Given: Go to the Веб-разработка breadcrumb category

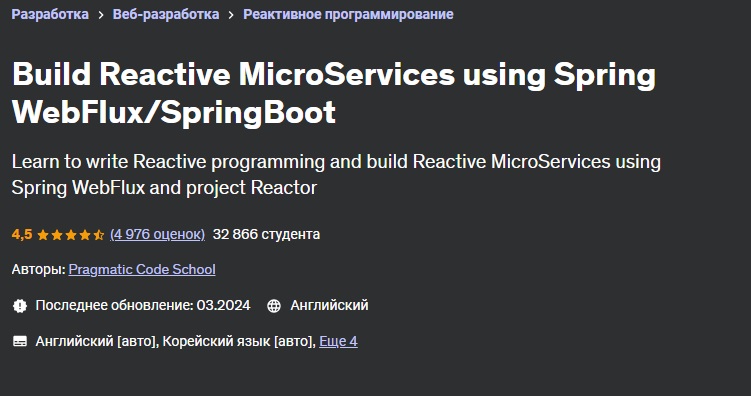Looking at the screenshot, I should (x=166, y=14).
